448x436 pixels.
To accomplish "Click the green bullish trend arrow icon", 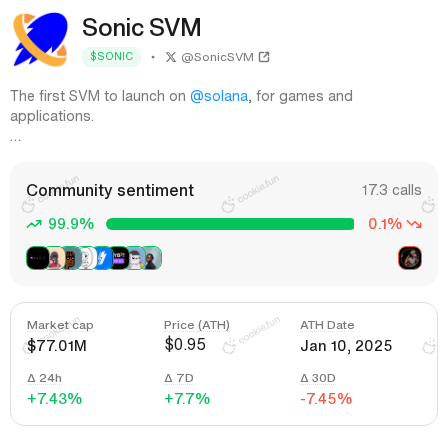I will [x=34, y=224].
